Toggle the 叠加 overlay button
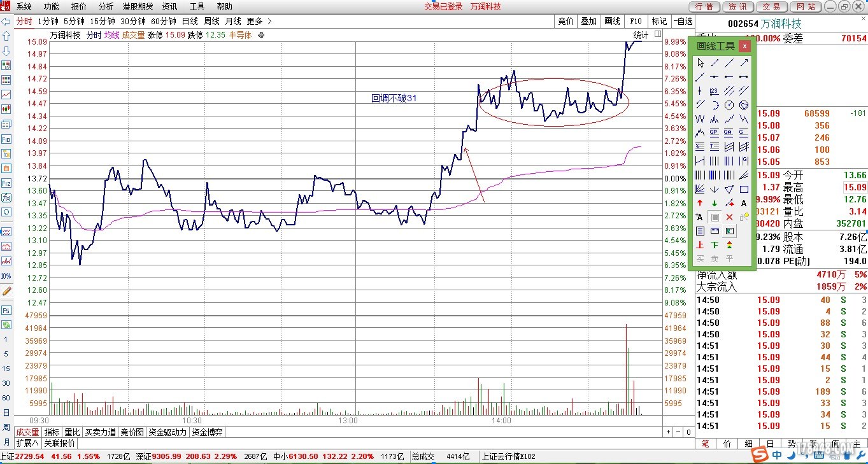The width and height of the screenshot is (868, 464). click(589, 21)
